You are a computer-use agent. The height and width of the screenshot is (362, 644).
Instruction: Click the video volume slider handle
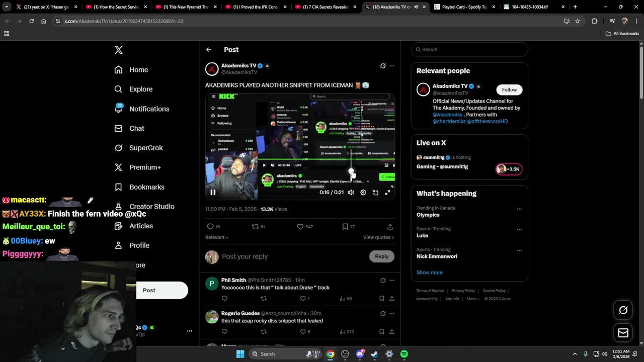click(351, 172)
